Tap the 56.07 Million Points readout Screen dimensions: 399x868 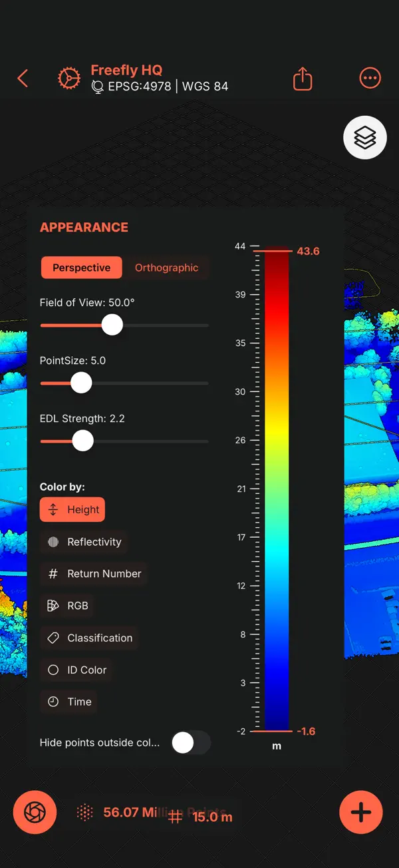click(165, 812)
